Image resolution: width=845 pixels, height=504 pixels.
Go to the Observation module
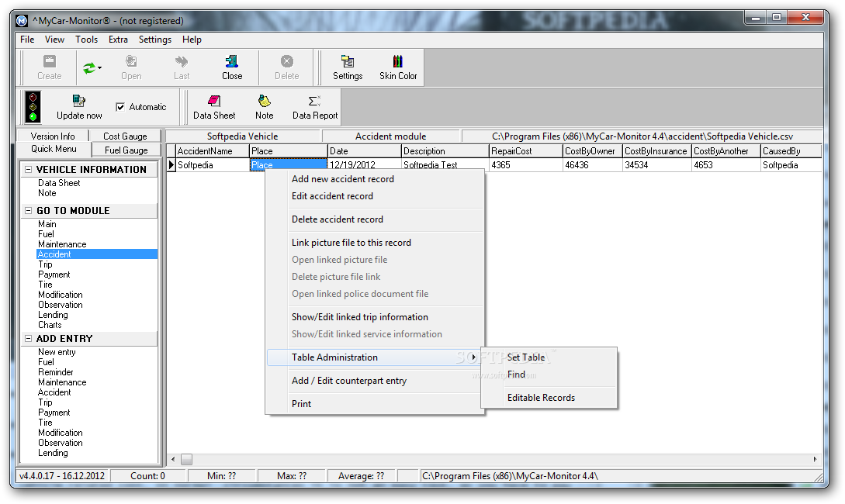click(61, 305)
